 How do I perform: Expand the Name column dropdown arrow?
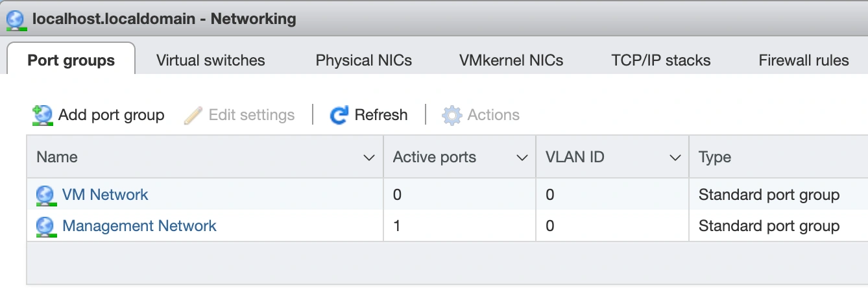[x=369, y=158]
